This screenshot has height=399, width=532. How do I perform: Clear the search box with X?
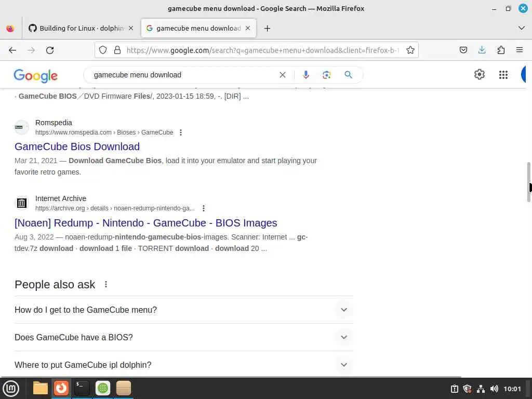pos(282,75)
